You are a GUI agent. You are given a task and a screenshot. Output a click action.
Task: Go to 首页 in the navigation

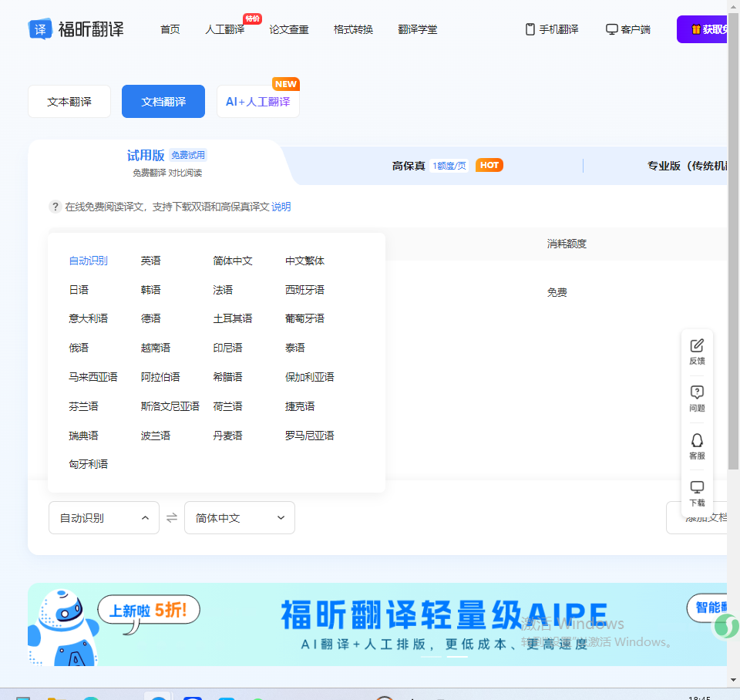click(x=170, y=29)
